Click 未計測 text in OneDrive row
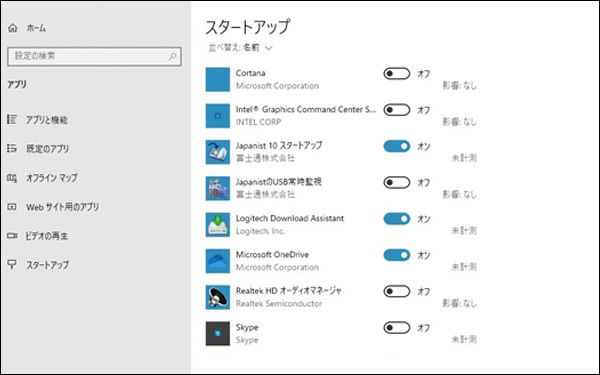Viewport: 600px width, 375px height. [x=464, y=267]
